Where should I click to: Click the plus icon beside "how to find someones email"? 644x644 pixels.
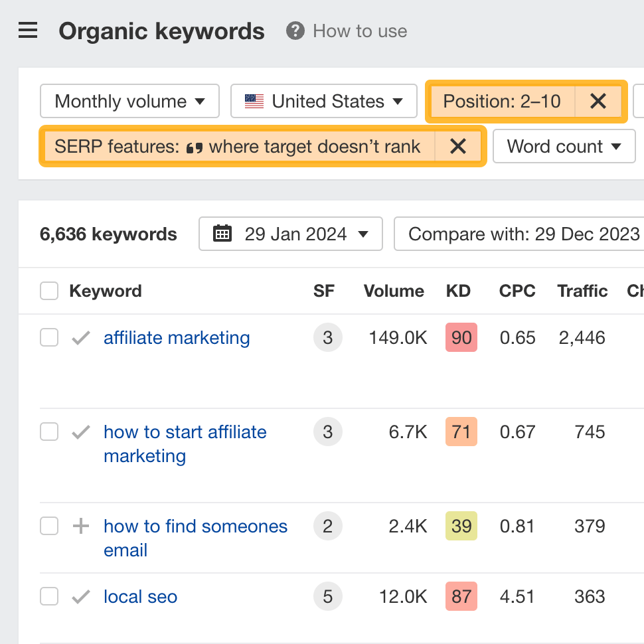click(x=80, y=525)
